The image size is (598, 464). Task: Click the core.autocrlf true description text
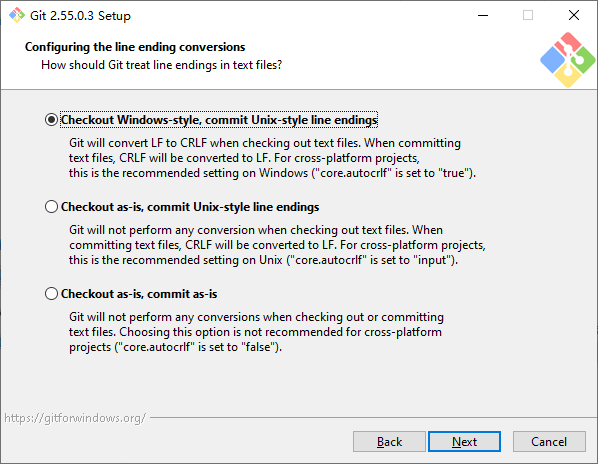(272, 158)
